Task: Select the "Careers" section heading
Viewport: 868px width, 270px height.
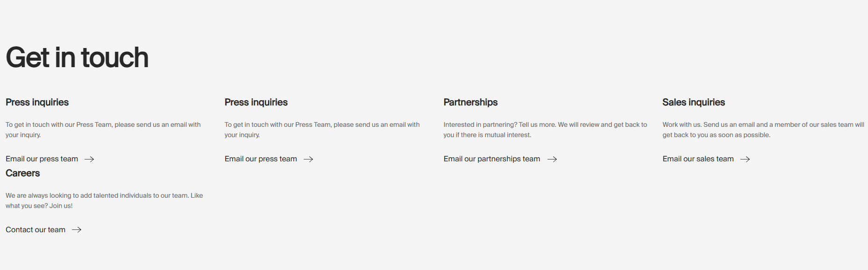Action: coord(23,173)
